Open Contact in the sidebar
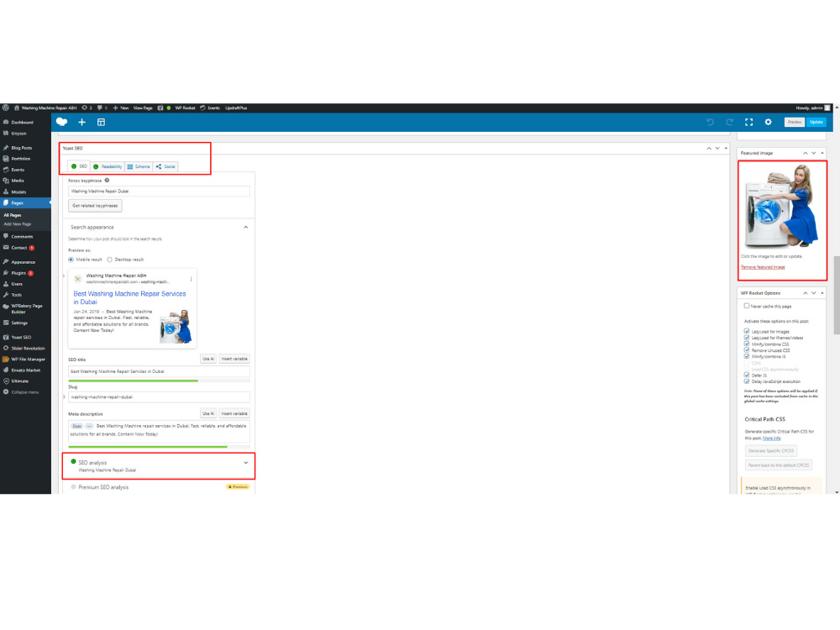The width and height of the screenshot is (840, 630). (19, 248)
